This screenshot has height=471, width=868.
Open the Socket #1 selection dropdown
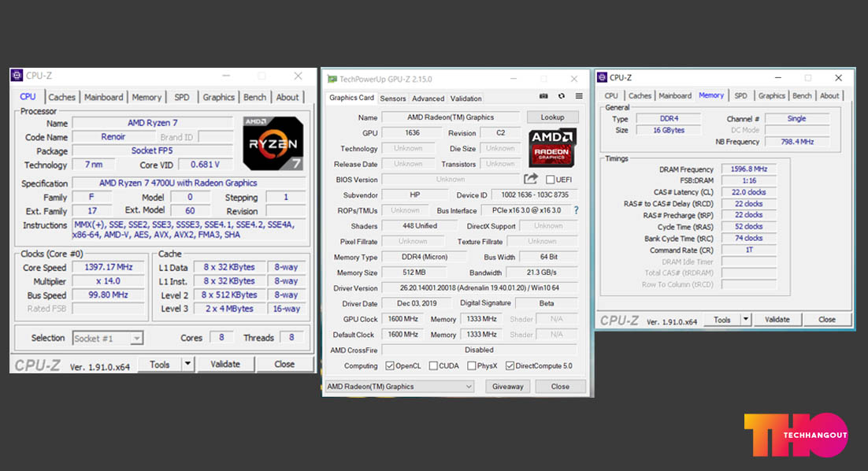click(x=108, y=338)
